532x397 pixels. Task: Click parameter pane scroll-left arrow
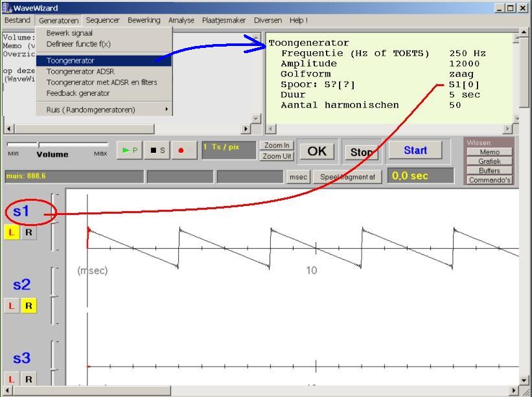270,129
